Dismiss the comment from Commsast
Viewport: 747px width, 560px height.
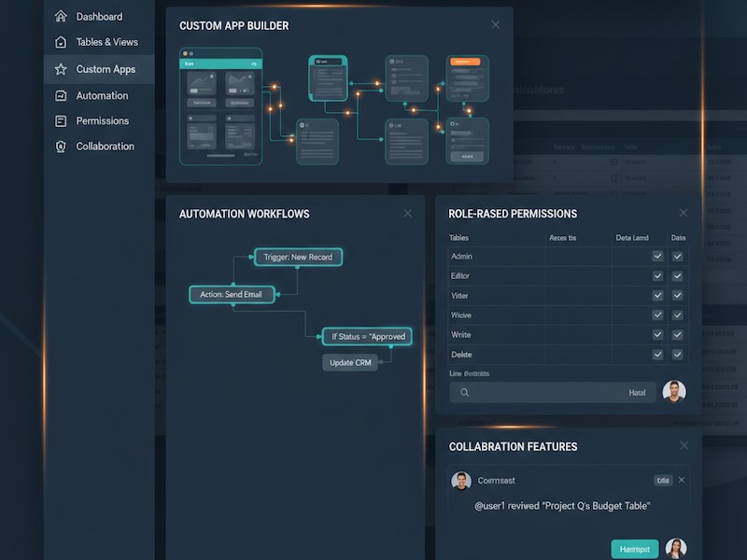[682, 480]
